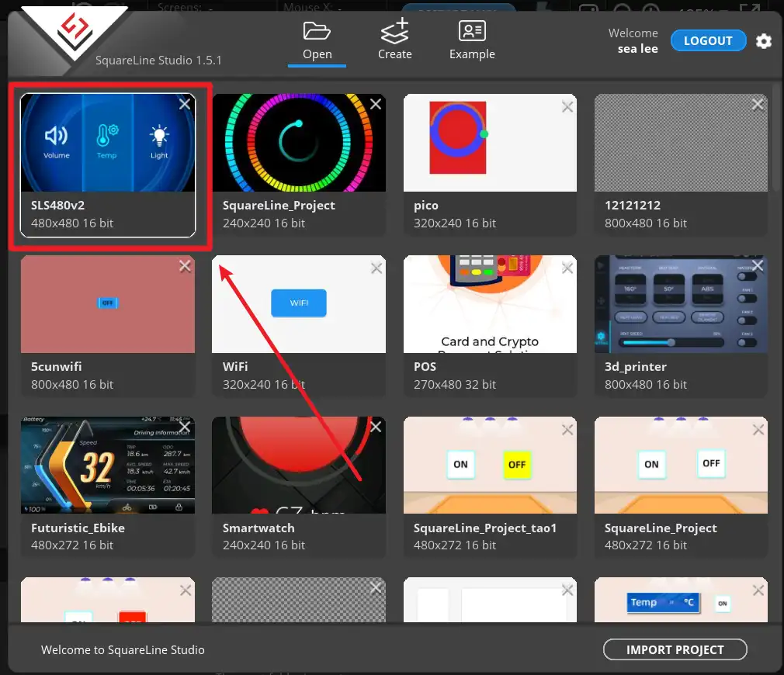The image size is (784, 675).
Task: Remove the WiFi project using its X icon
Action: [376, 268]
